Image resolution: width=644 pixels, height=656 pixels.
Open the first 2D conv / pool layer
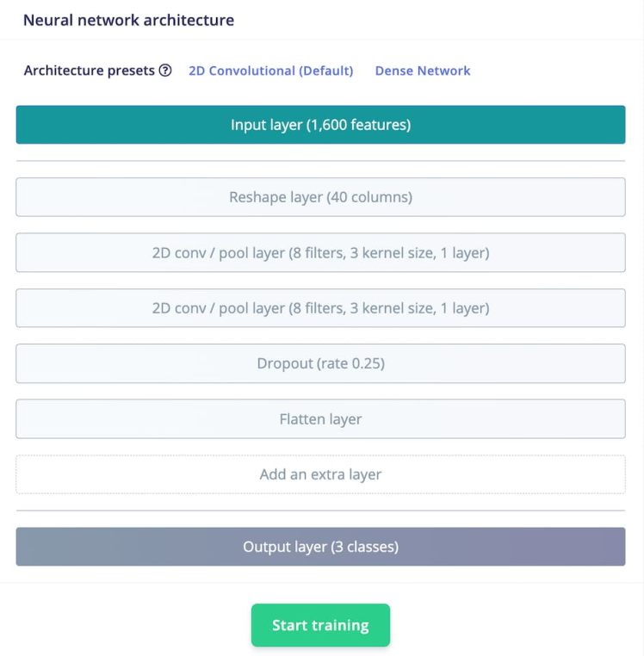[x=320, y=252]
